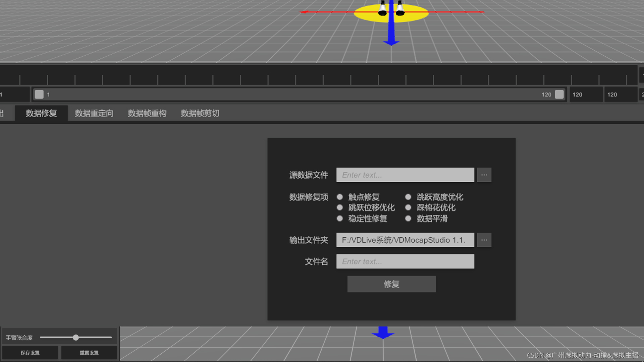Click source data file browse ellipsis button
Viewport: 644px width, 362px height.
(484, 175)
